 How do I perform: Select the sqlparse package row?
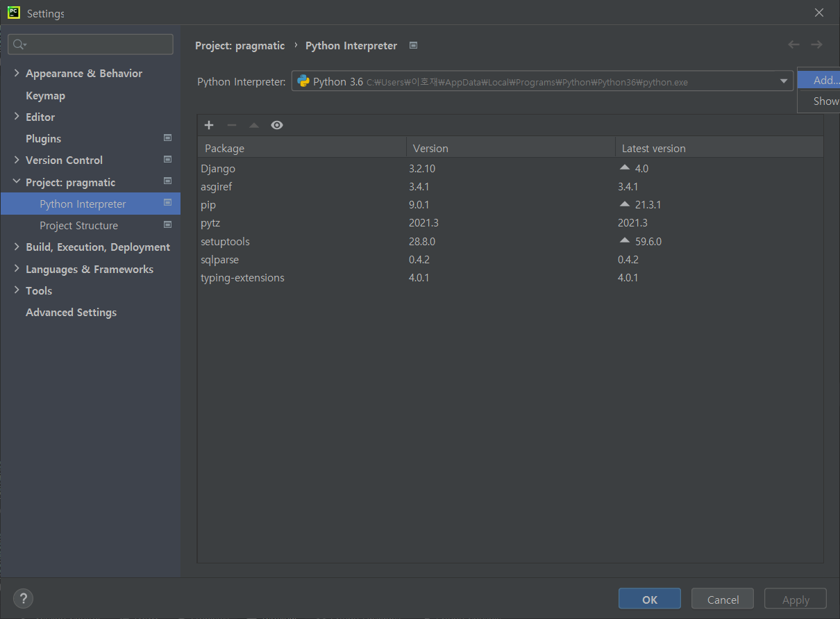pyautogui.click(x=510, y=259)
